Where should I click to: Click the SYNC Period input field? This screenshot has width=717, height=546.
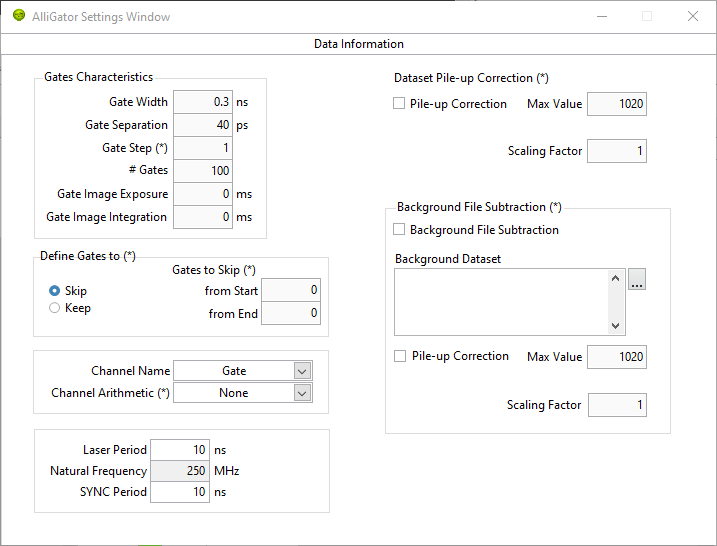[180, 492]
